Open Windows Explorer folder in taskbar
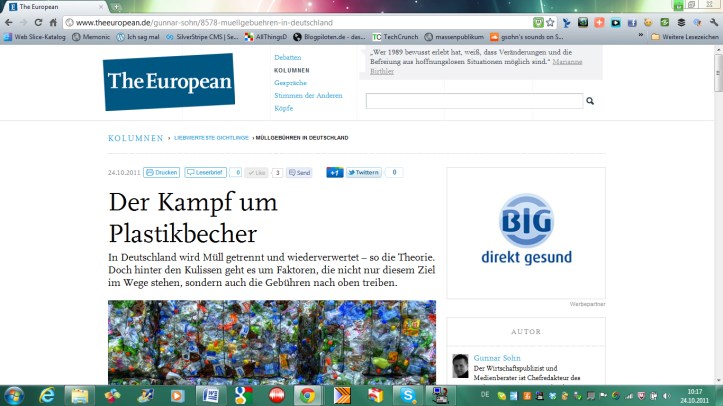 pos(79,395)
